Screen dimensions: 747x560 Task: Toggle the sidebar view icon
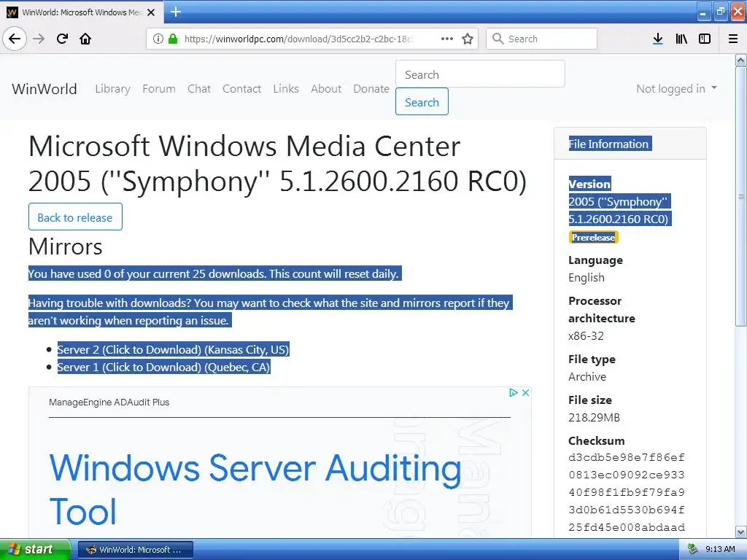coord(705,39)
